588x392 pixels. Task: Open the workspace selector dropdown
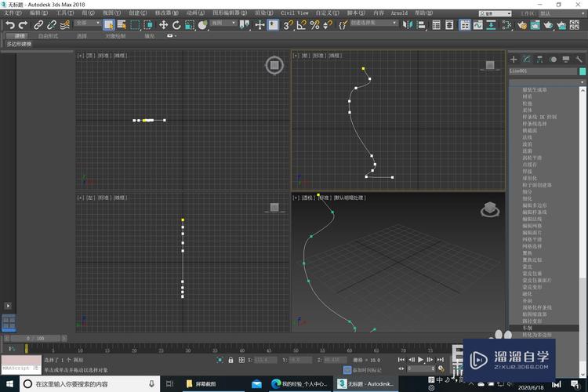[x=561, y=13]
